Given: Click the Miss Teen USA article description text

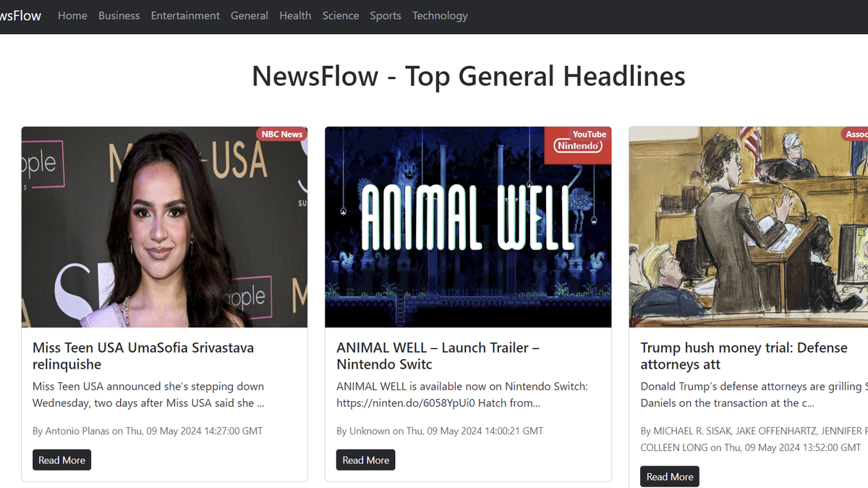Looking at the screenshot, I should tap(148, 395).
